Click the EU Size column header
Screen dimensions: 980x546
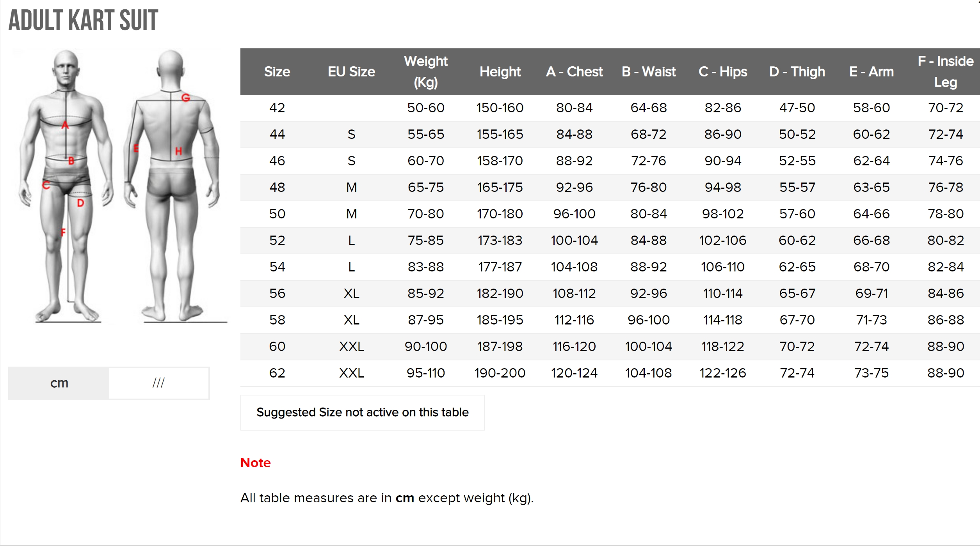(x=351, y=72)
